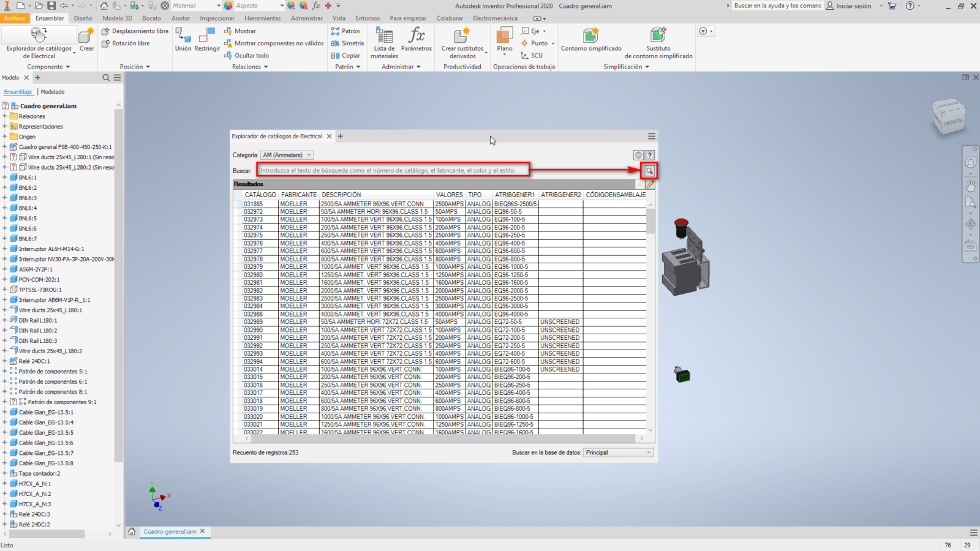The image size is (980, 551).
Task: Click the Contorno simplificado tool
Action: 591,39
